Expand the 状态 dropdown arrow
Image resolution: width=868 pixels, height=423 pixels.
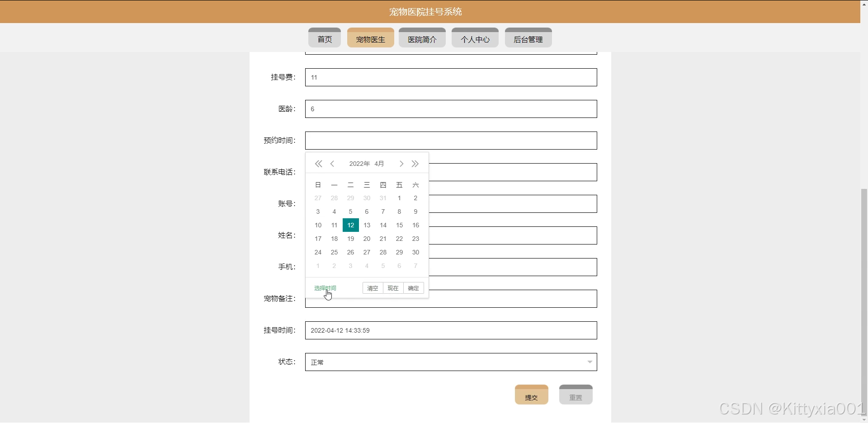pyautogui.click(x=590, y=362)
